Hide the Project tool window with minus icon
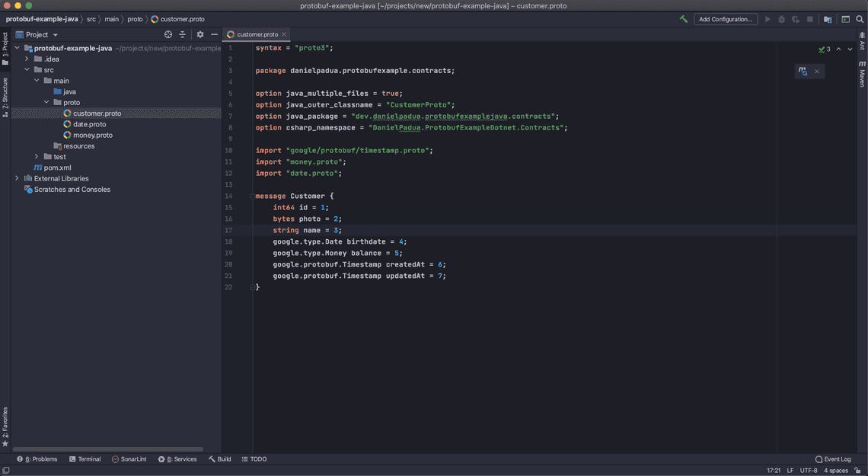 (x=214, y=34)
